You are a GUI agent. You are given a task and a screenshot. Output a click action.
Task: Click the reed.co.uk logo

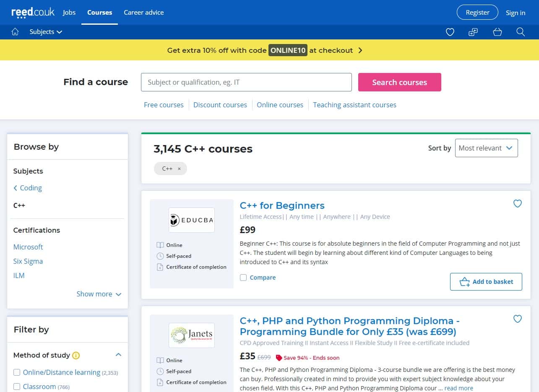coord(33,12)
